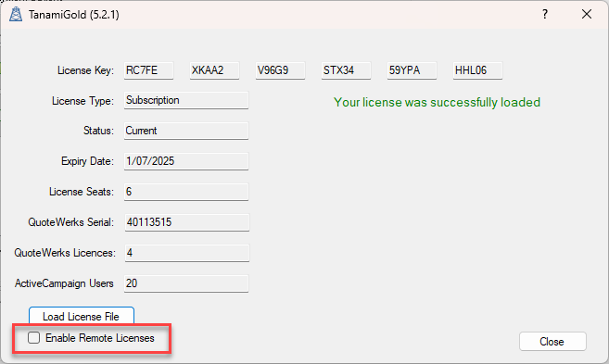Click the 'QuoteWerks Serial:' label
Viewport: 609px width, 364px height.
pos(71,222)
